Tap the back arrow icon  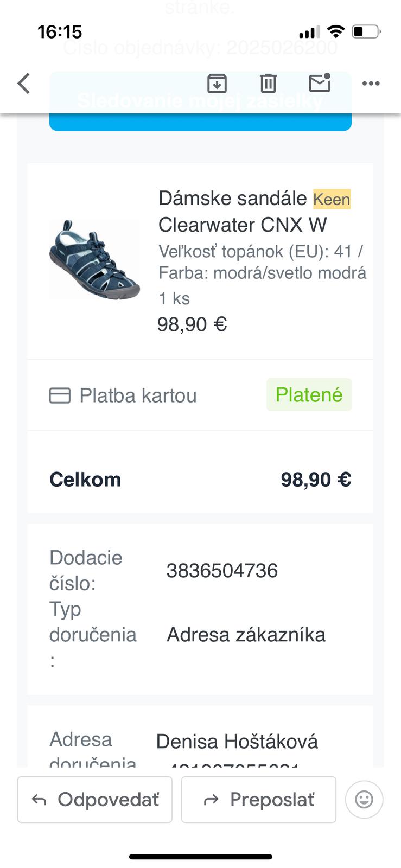24,84
